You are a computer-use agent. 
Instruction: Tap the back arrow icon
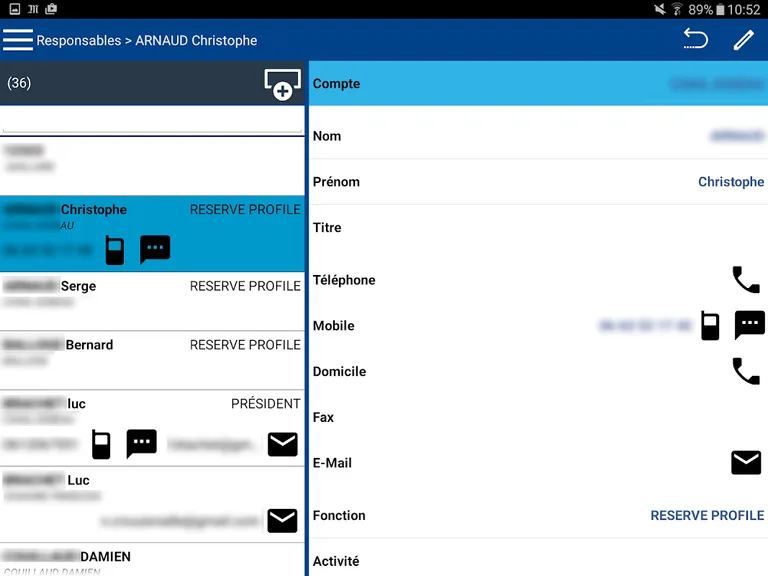click(696, 39)
